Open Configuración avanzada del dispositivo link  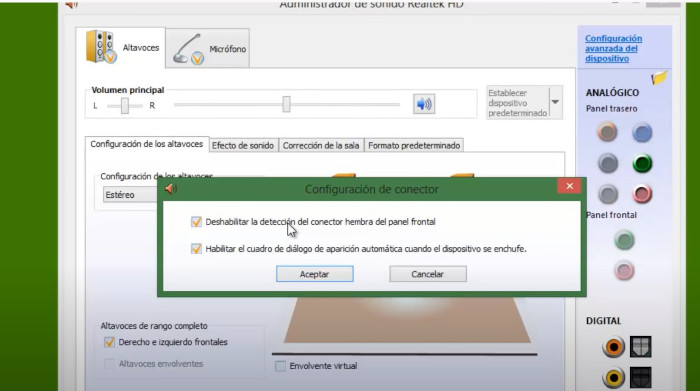(613, 49)
